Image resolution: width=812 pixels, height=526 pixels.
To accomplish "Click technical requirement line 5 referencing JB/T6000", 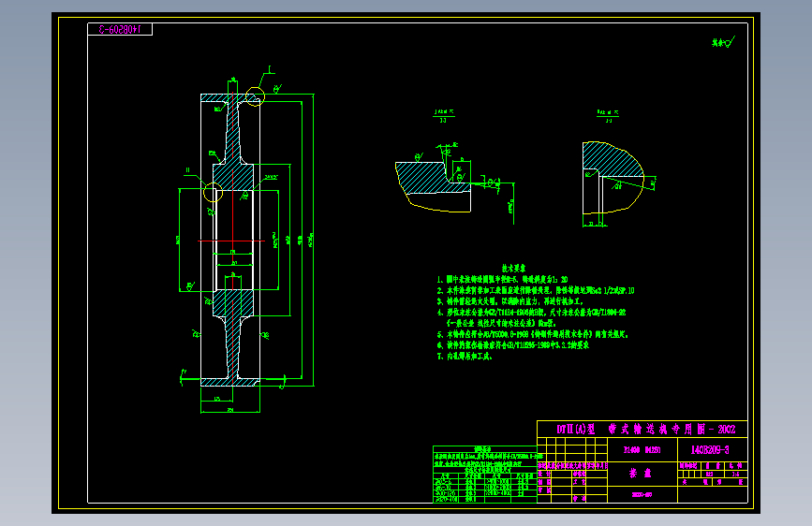I will click(532, 334).
